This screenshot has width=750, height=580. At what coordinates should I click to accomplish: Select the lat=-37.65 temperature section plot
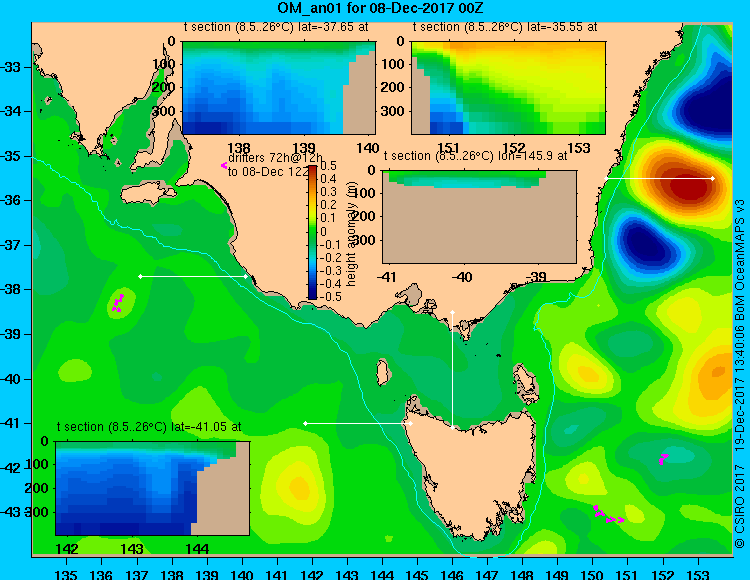(x=279, y=88)
